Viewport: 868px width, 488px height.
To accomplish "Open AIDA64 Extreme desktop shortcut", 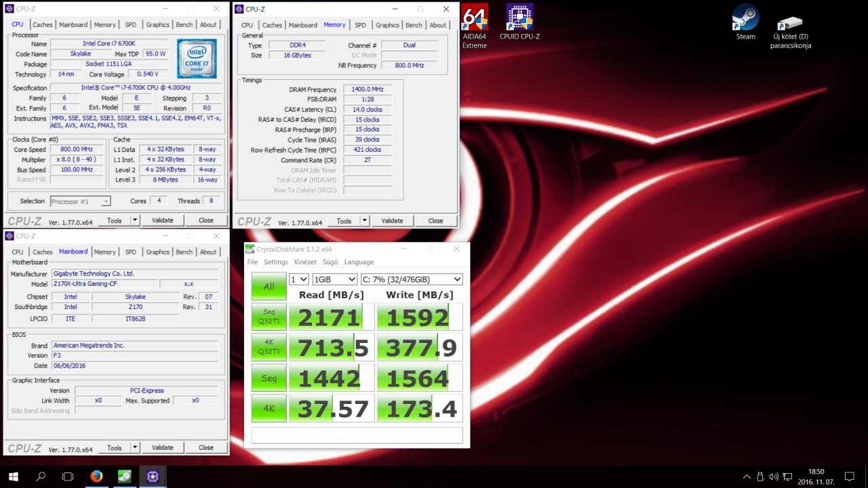I will click(475, 26).
